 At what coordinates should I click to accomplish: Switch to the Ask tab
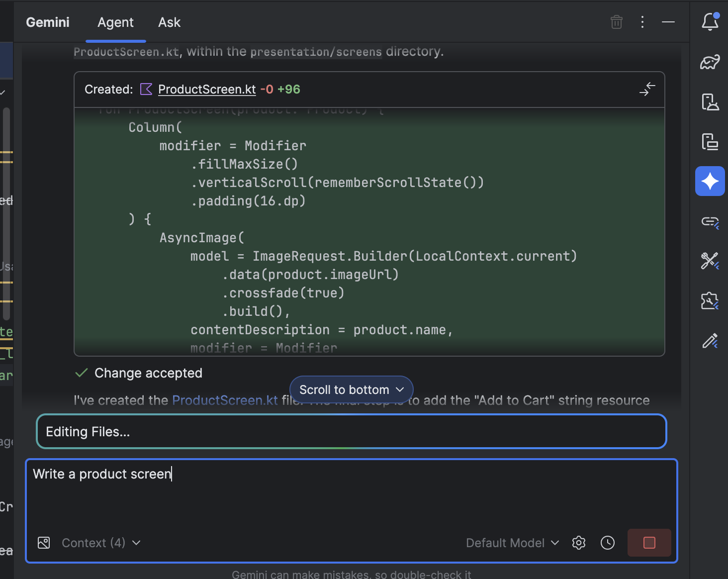click(x=169, y=22)
